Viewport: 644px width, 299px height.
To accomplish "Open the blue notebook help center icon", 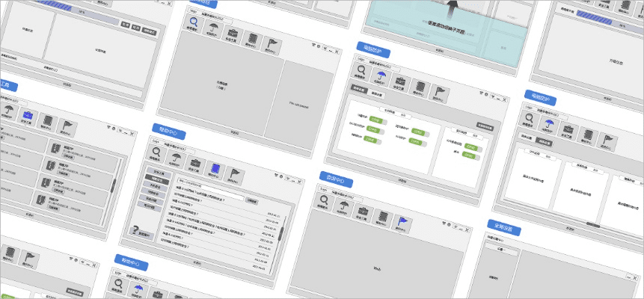I will (x=216, y=168).
